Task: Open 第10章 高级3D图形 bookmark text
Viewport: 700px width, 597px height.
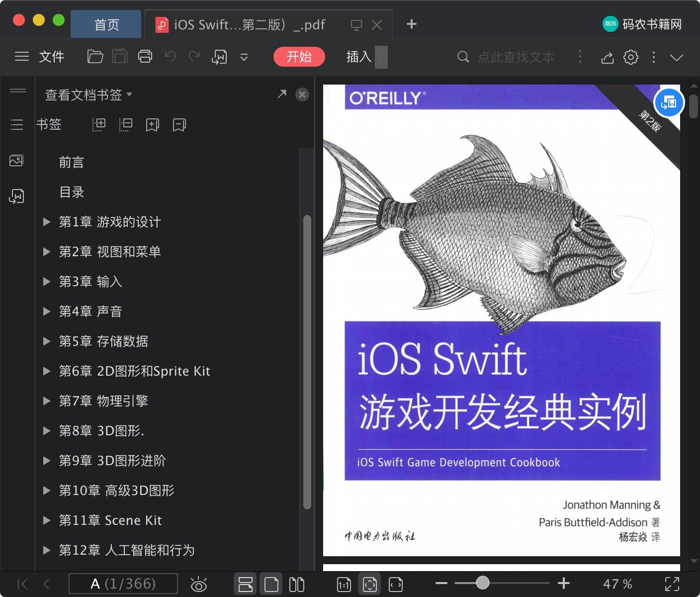Action: (117, 491)
